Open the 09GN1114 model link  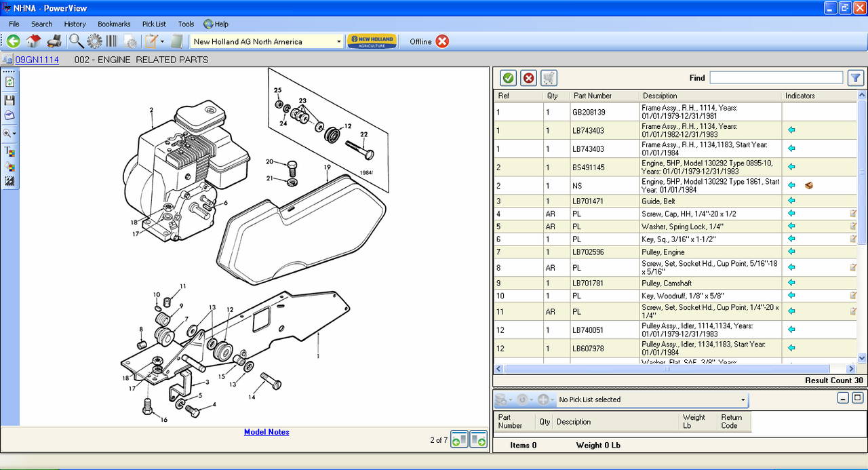(37, 60)
